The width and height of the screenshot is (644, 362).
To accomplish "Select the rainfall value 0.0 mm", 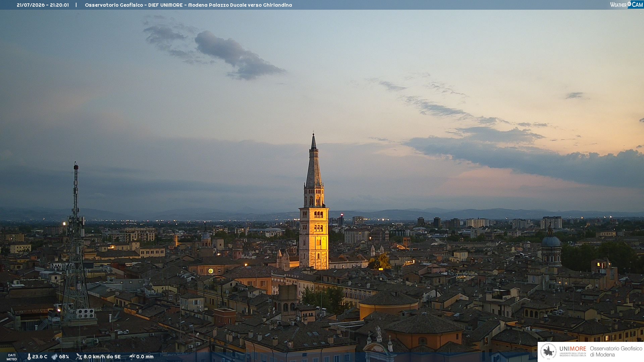I will [145, 357].
